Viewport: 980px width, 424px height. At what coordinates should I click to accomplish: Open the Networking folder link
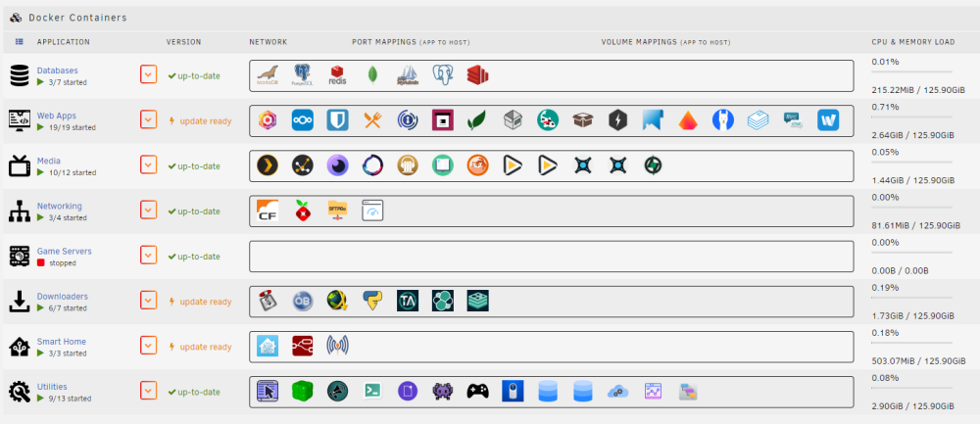60,206
